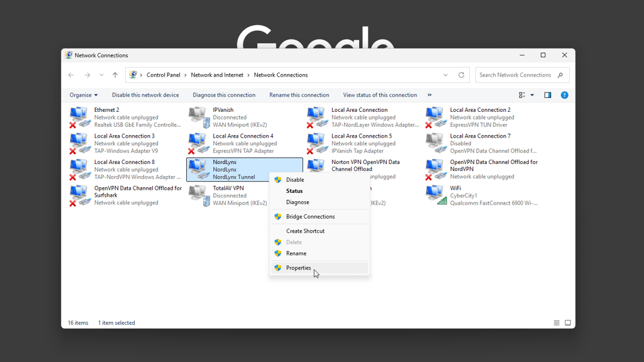Viewport: 644px width, 362px height.
Task: Expand the chevron after Network and Internet breadcrumb
Action: [x=248, y=75]
